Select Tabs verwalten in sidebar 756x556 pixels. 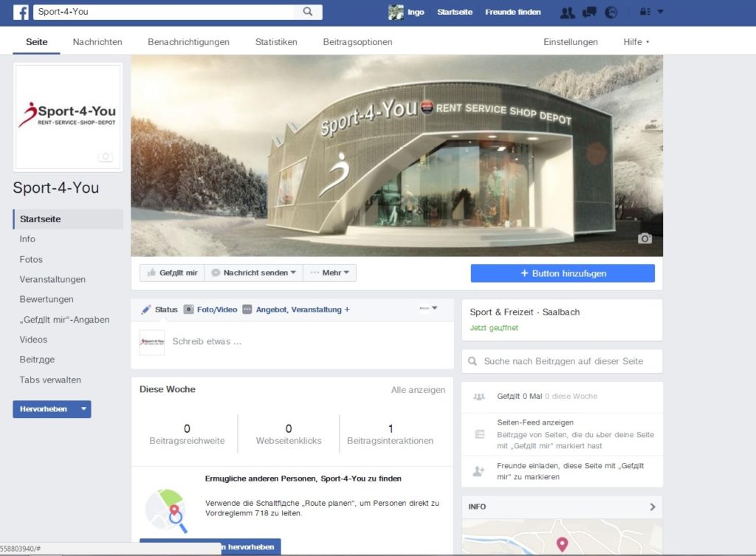tap(50, 380)
